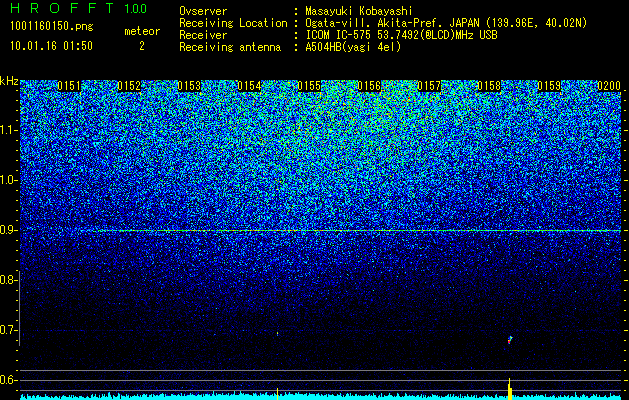Click the kHz axis unit label
This screenshot has width=629, height=400.
(x=9, y=81)
